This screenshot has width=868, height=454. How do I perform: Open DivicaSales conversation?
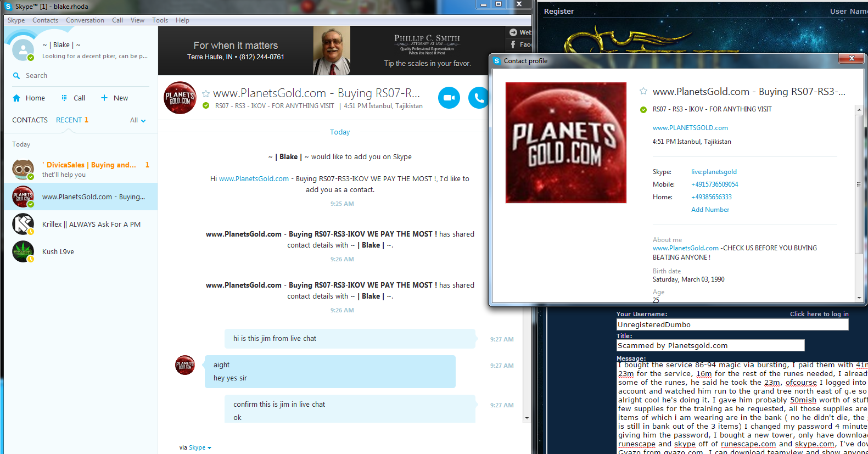point(81,169)
